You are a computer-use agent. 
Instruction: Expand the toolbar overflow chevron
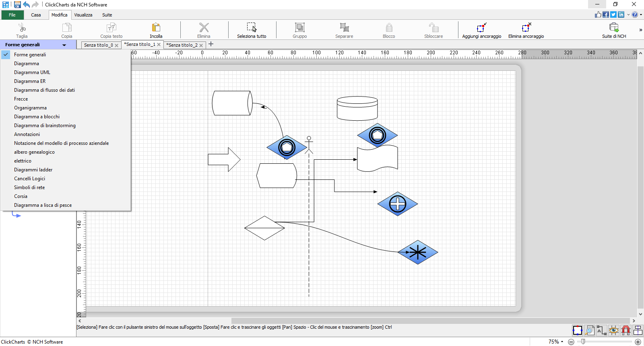[640, 30]
